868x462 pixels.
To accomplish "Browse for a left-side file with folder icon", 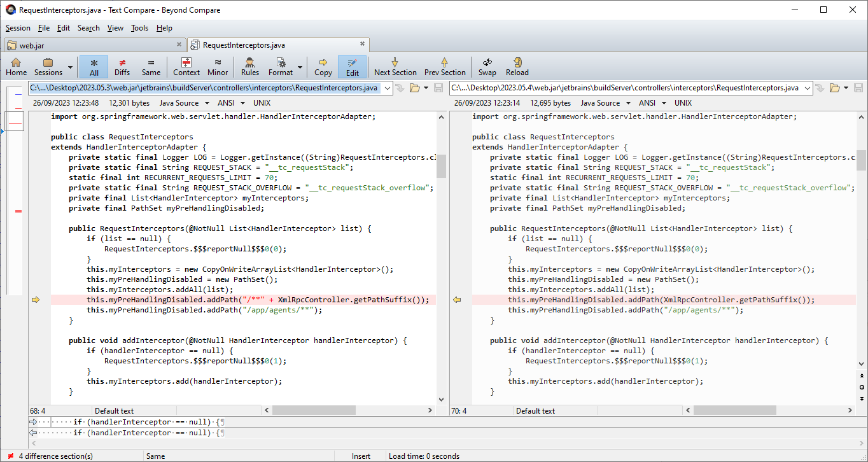I will 414,88.
